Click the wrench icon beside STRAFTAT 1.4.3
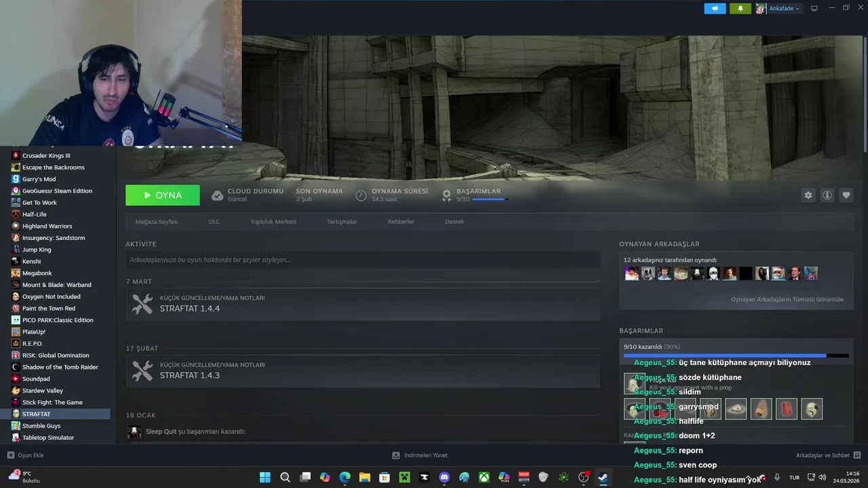 (x=142, y=371)
